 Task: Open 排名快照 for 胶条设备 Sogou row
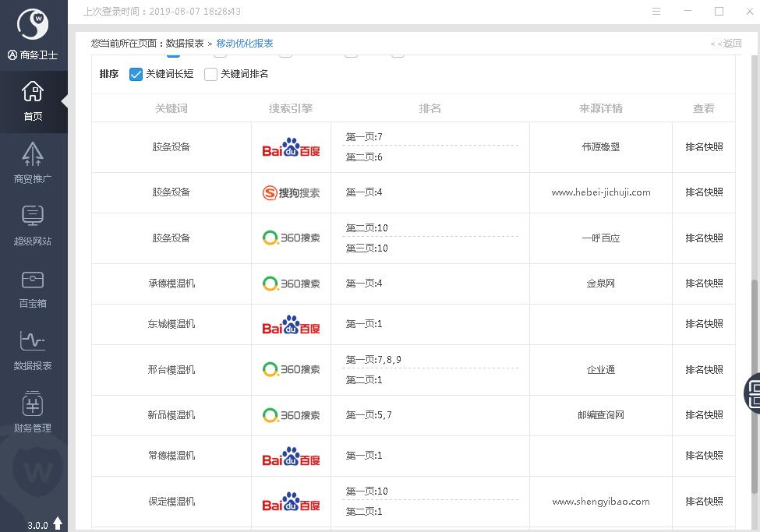tap(704, 192)
